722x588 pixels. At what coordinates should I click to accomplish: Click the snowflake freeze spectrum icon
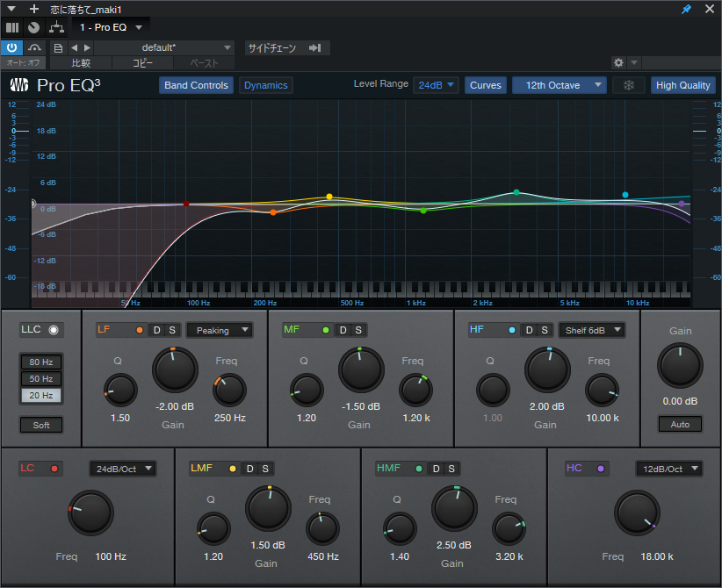point(629,85)
